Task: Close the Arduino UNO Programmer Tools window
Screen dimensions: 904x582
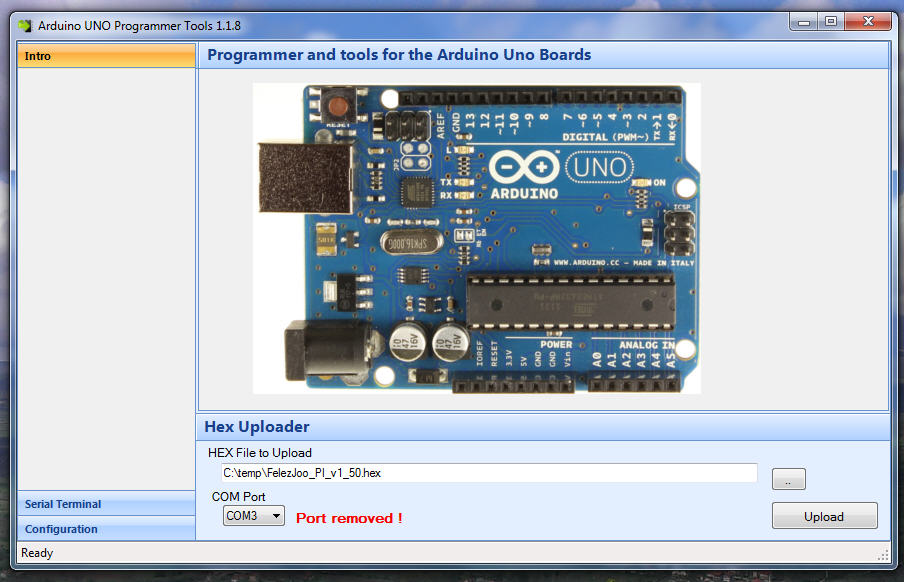Action: coord(868,22)
